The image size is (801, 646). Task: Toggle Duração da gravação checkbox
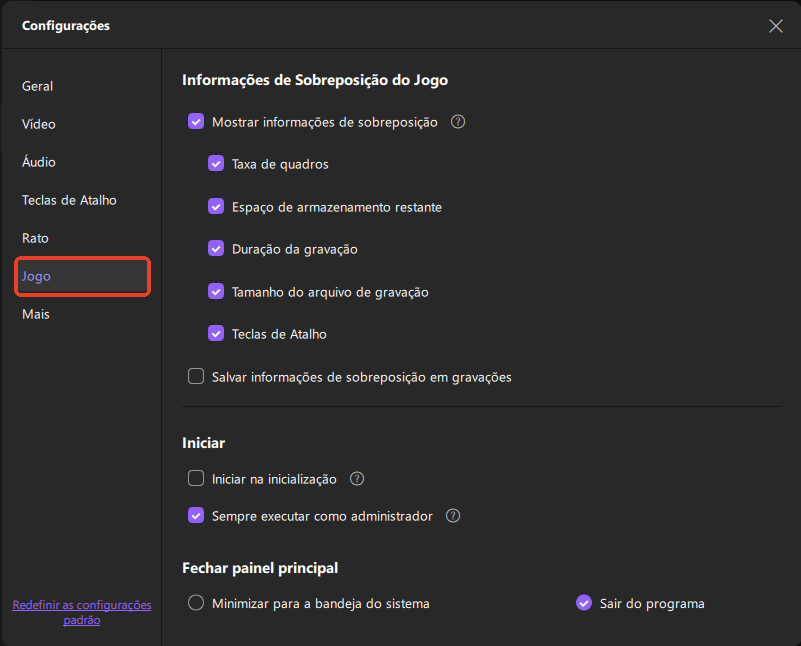tap(216, 249)
